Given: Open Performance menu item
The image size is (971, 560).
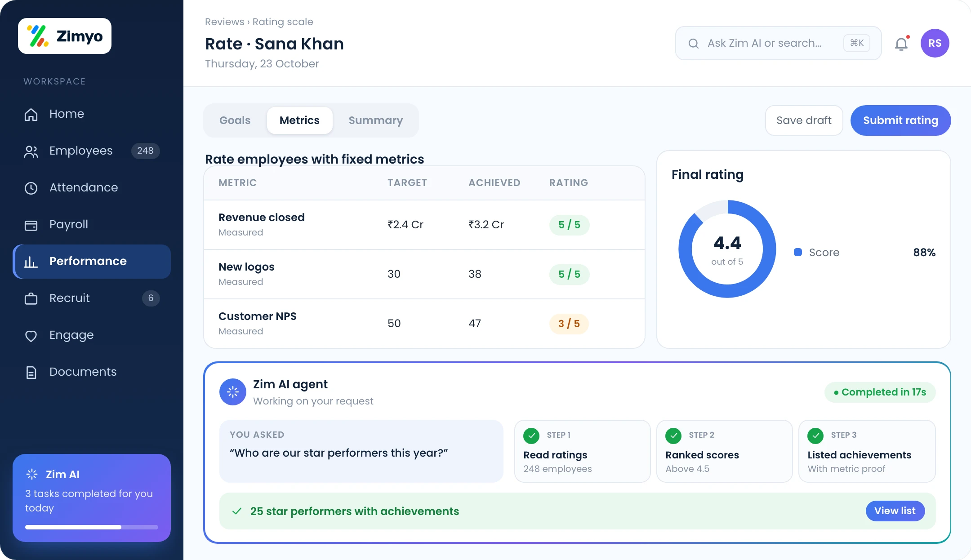Looking at the screenshot, I should tap(92, 262).
